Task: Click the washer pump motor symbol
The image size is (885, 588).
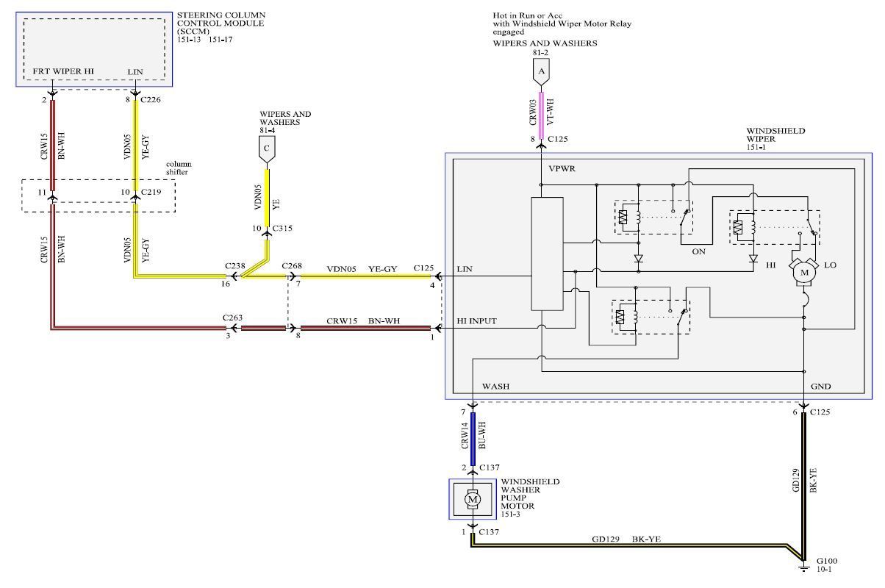Action: click(472, 499)
